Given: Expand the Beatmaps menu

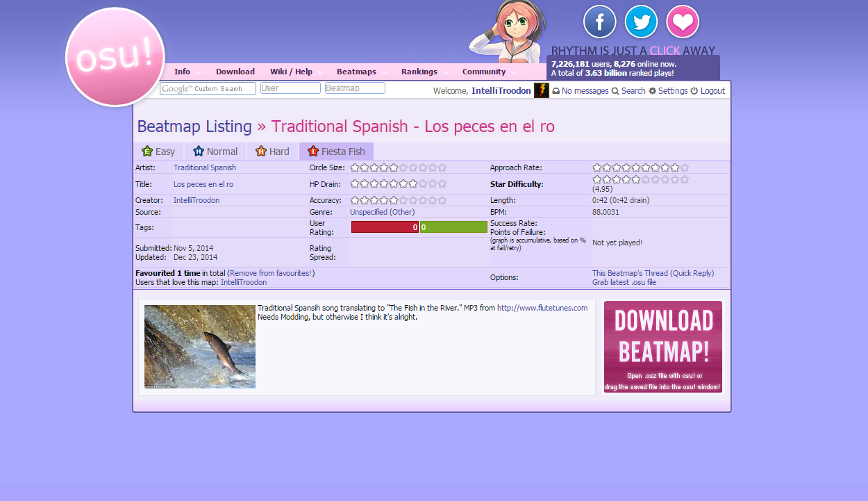Looking at the screenshot, I should (356, 72).
